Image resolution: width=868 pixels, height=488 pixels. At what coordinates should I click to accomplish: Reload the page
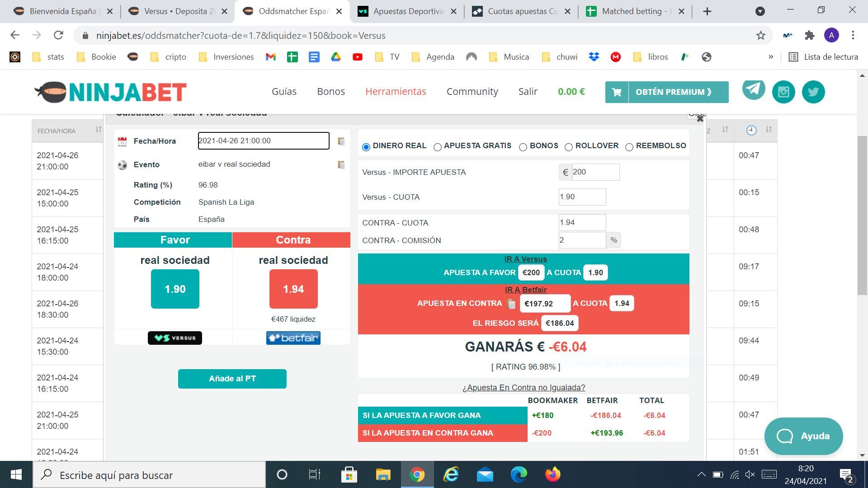(58, 35)
